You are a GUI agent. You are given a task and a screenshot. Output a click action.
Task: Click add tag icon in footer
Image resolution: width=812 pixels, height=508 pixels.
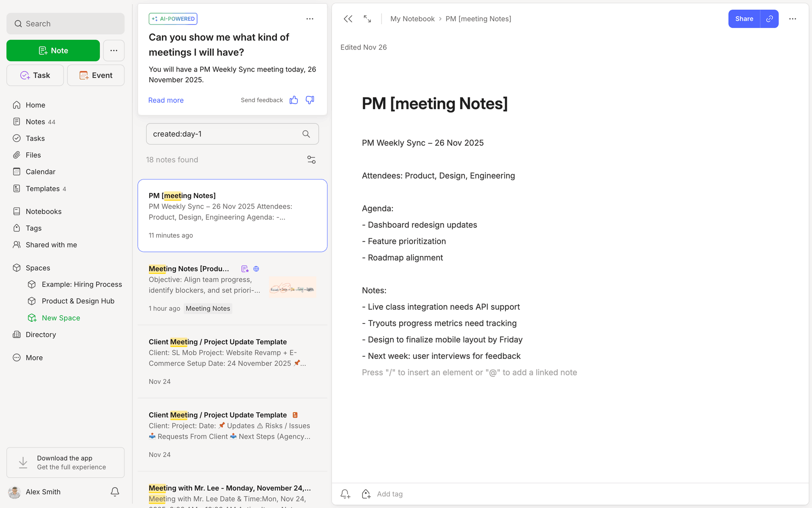[366, 494]
